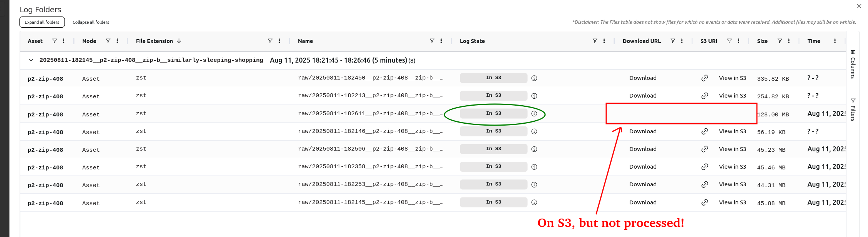The width and height of the screenshot is (868, 237).
Task: Click the File Extension sort arrow
Action: pos(179,41)
